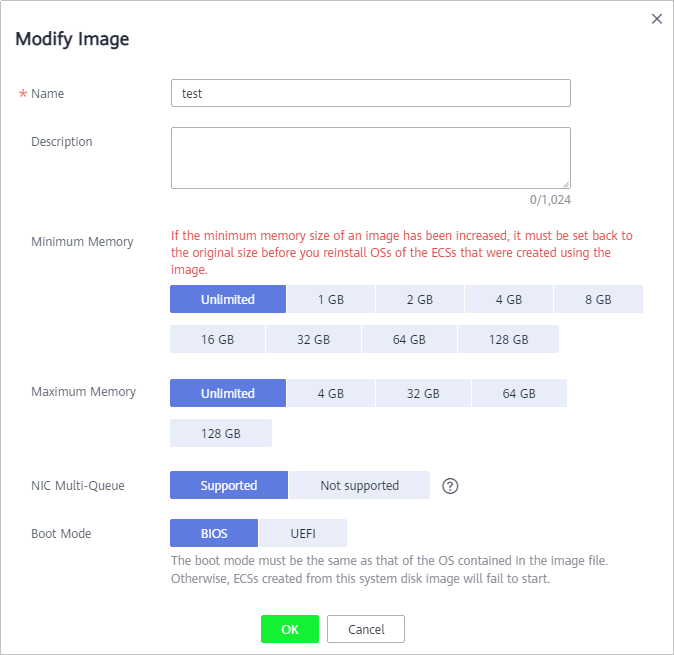Switch NIC Multi-Queue to Not supported
The height and width of the screenshot is (655, 674).
tap(359, 485)
